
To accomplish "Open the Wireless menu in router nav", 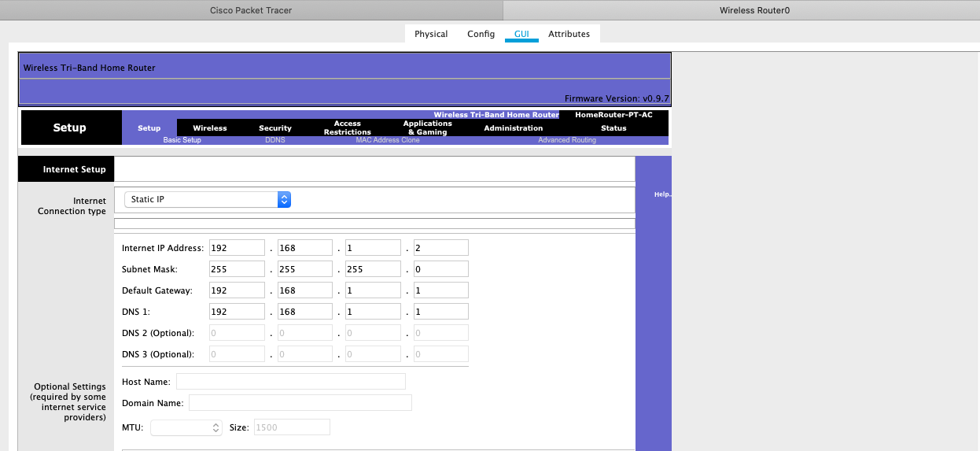I will [x=210, y=128].
